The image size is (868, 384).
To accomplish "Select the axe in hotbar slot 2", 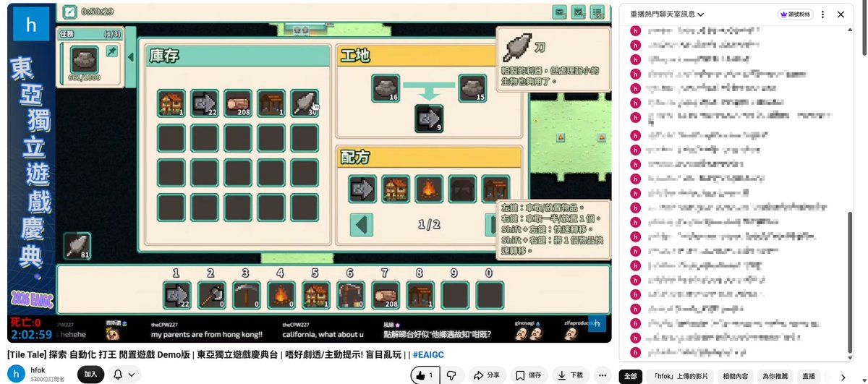I will pos(211,295).
